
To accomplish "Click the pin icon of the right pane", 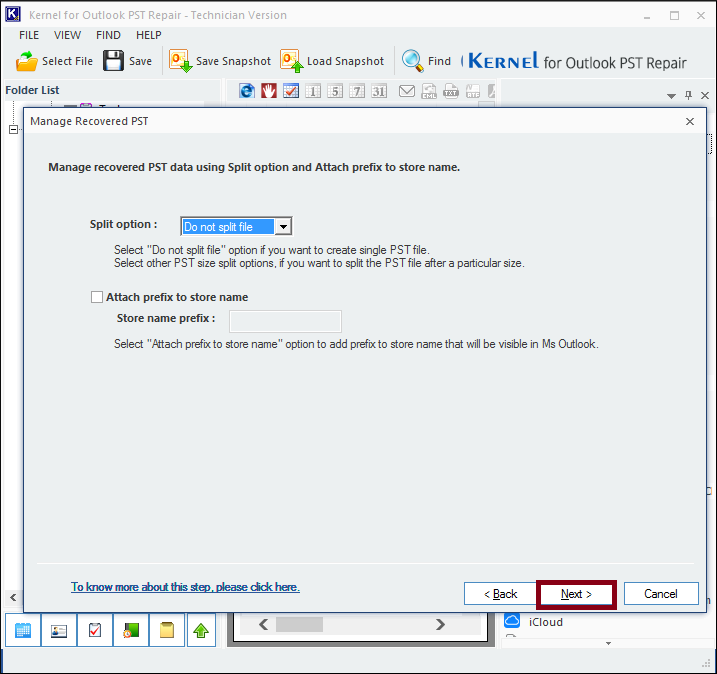I will coord(688,95).
